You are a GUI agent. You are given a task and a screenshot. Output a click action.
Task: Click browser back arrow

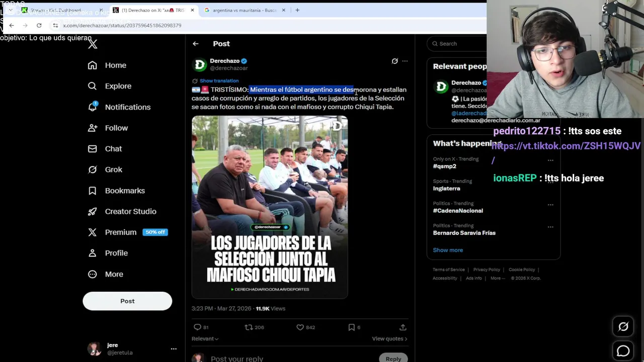(12, 25)
